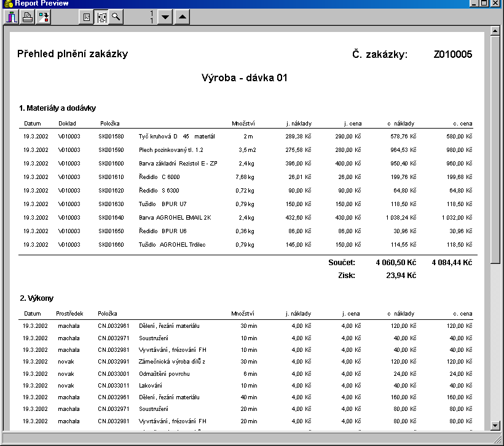The image size is (504, 446).
Task: Toggle the fit-to-width view button
Action: (101, 17)
